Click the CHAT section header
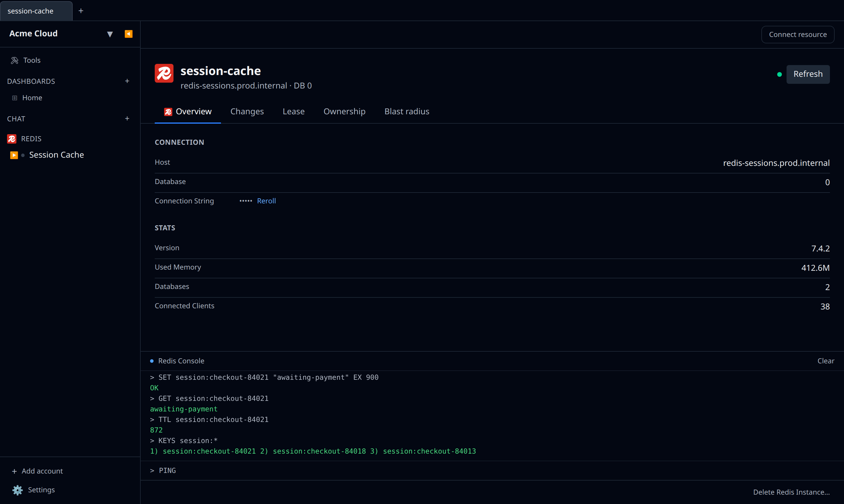The width and height of the screenshot is (844, 504). point(16,119)
